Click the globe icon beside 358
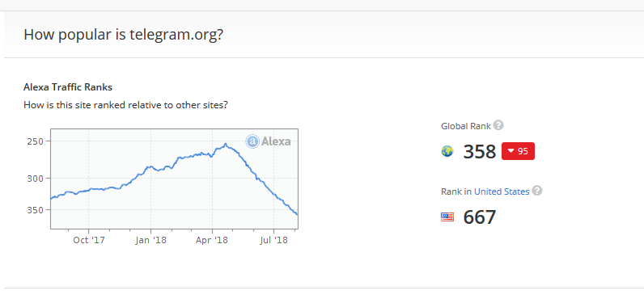 point(447,151)
